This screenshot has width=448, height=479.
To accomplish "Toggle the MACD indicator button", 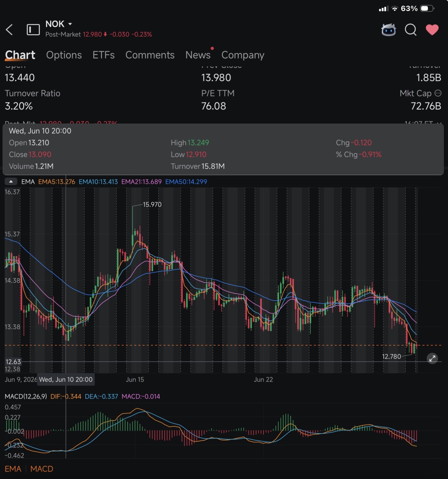I will (x=42, y=469).
